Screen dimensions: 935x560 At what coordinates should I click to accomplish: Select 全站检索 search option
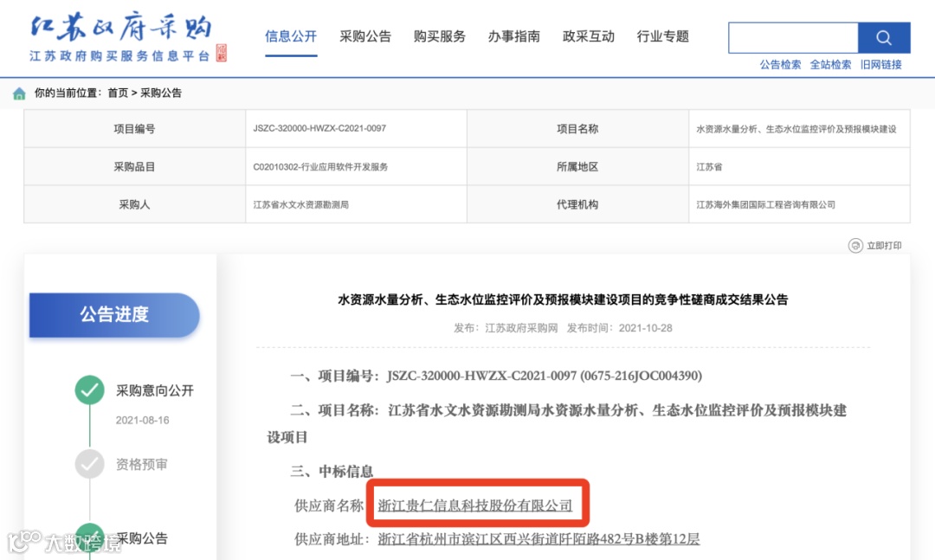point(830,64)
